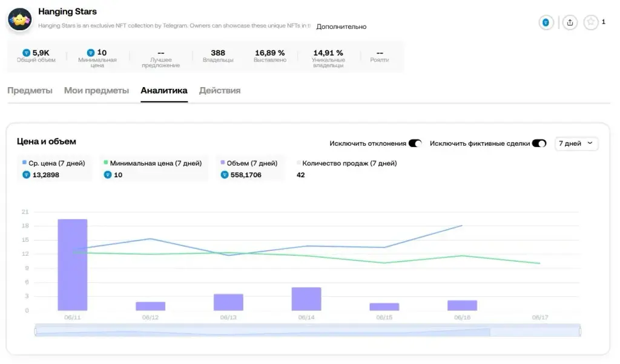Expand description with Дополнительно
Viewport: 620px width, 364px height.
(x=341, y=27)
